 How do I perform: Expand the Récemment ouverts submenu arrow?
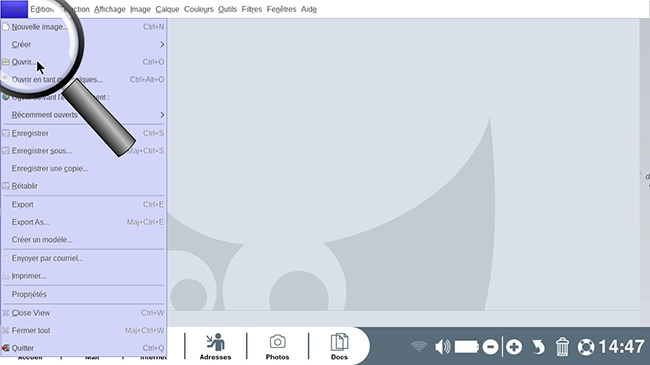tap(162, 114)
